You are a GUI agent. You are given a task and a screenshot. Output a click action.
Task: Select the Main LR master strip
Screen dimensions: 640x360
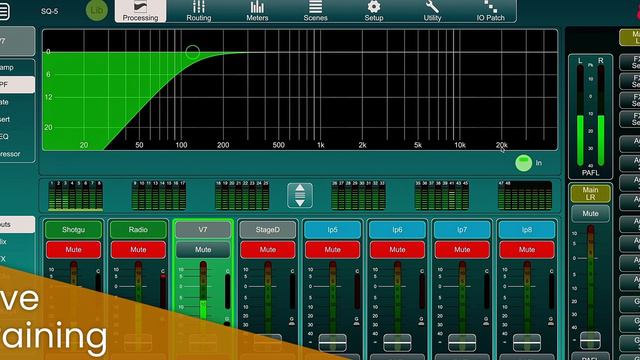(590, 193)
